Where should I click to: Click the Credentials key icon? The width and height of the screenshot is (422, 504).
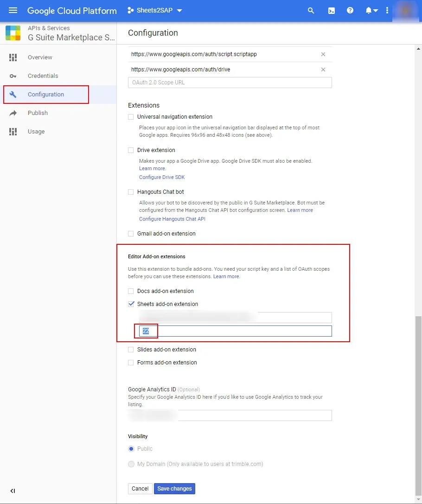pyautogui.click(x=13, y=76)
